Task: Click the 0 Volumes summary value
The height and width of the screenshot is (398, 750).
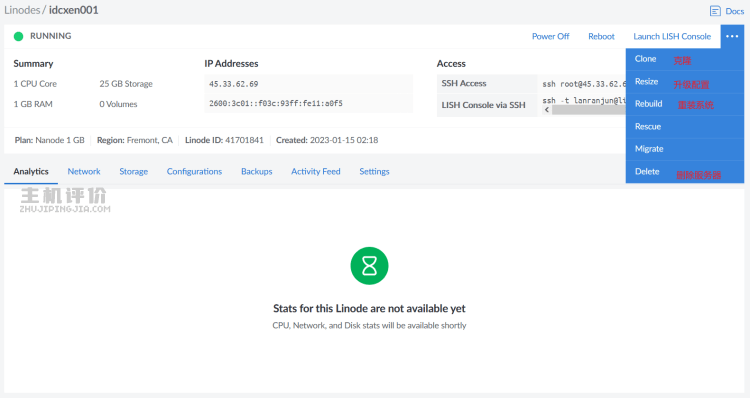Action: click(118, 104)
